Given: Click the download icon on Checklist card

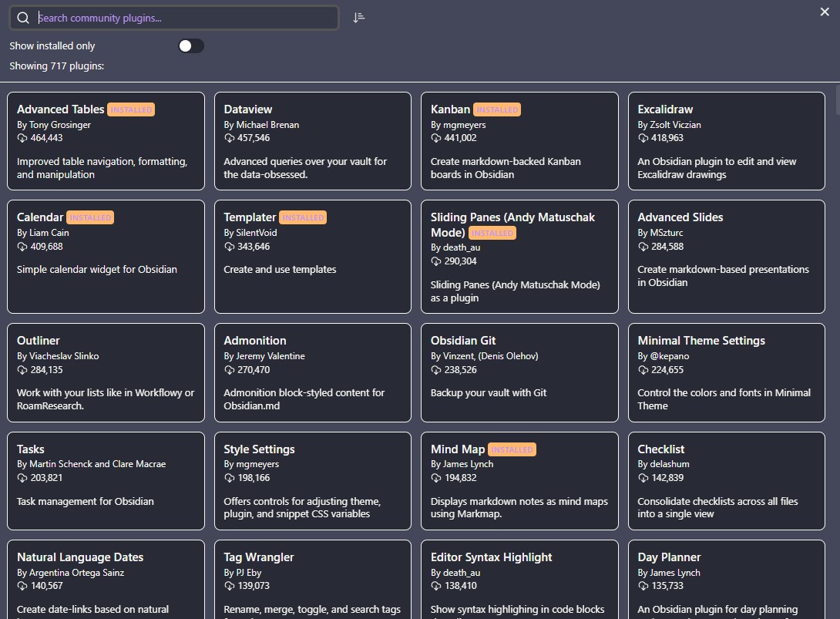Looking at the screenshot, I should [x=643, y=478].
